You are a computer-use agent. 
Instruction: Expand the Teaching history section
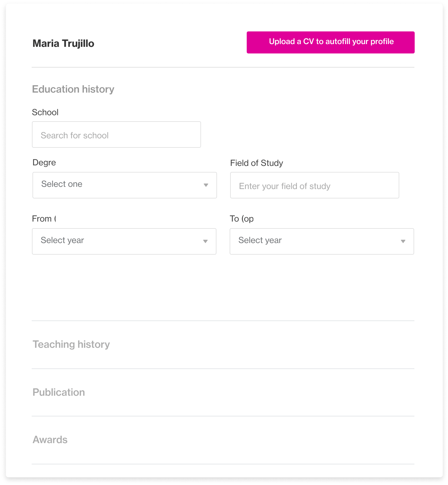71,344
